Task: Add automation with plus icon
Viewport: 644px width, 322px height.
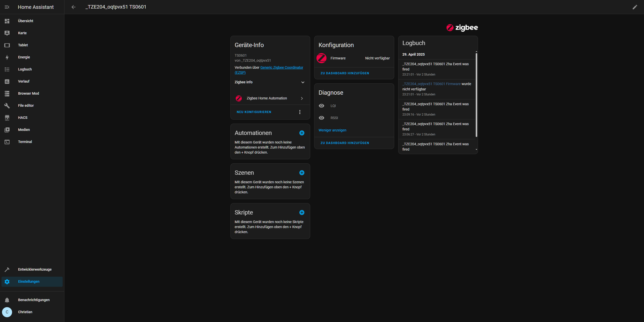Action: (302, 133)
